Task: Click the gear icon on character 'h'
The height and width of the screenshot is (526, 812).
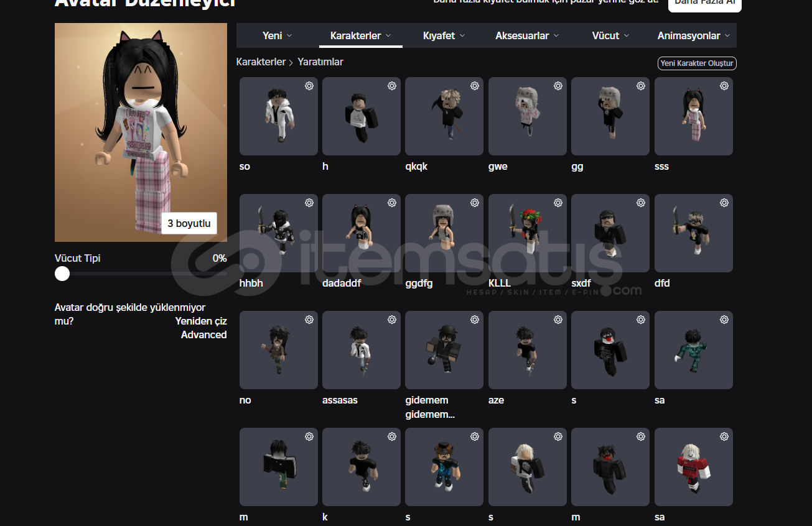Action: (x=392, y=86)
